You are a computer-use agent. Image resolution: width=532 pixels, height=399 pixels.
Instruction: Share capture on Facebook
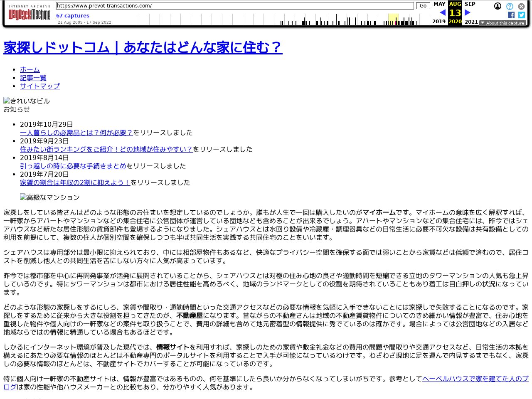[x=511, y=15]
